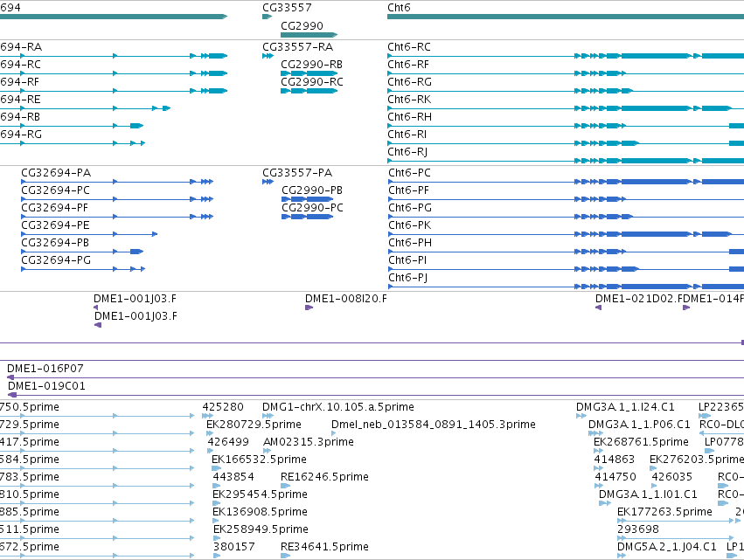Select protein CG32694-PG label
The image size is (744, 560).
[56, 261]
